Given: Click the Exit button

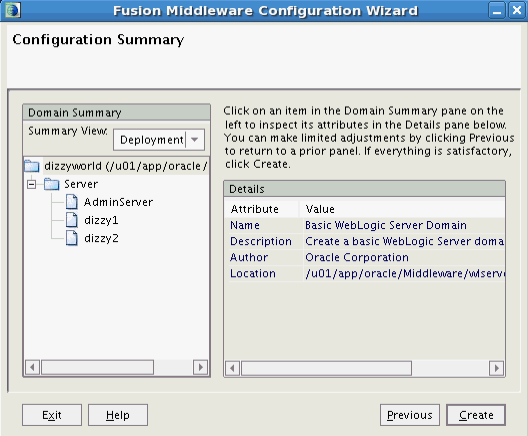Looking at the screenshot, I should point(52,415).
